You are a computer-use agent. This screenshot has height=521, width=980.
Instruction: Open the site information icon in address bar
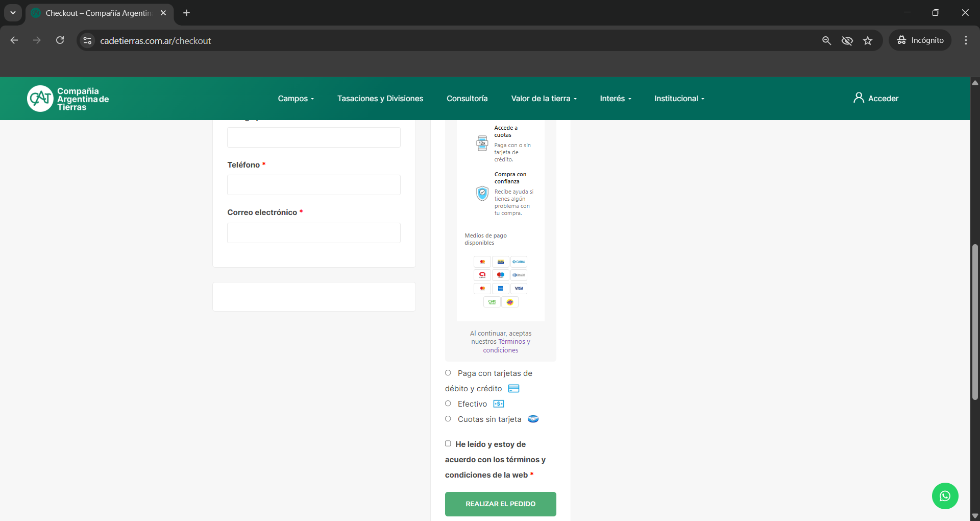click(x=88, y=41)
